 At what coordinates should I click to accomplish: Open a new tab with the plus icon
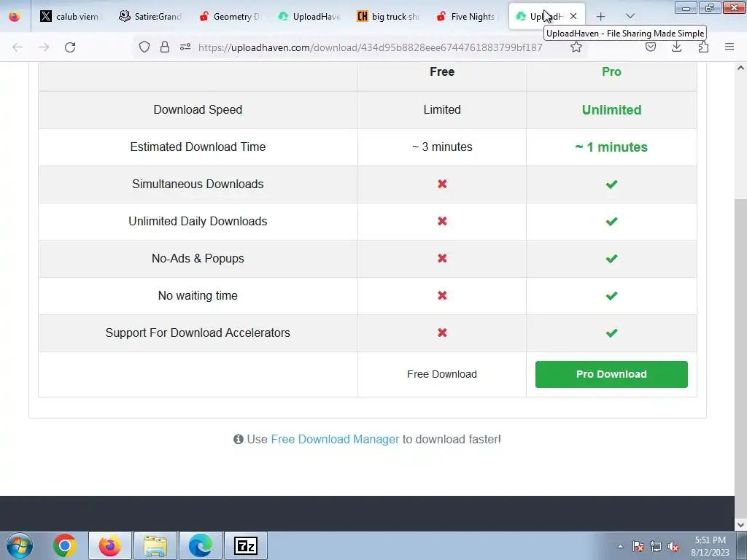click(x=601, y=16)
